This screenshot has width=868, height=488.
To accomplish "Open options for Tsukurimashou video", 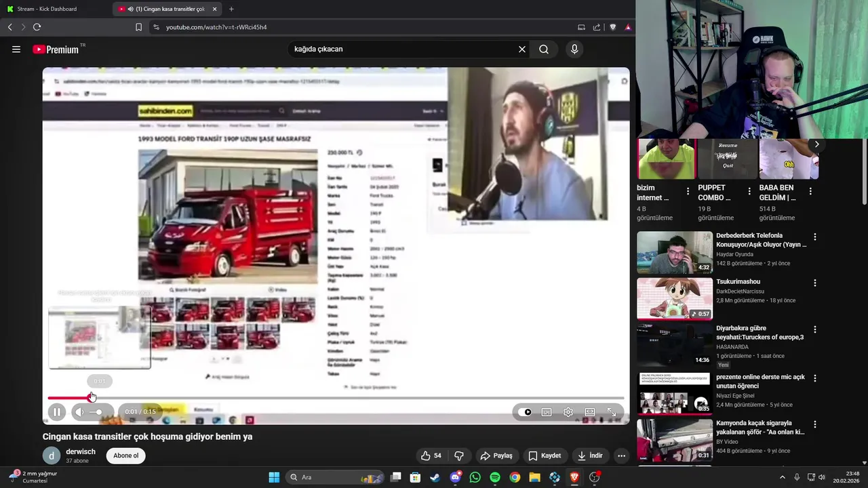I will pos(815,283).
